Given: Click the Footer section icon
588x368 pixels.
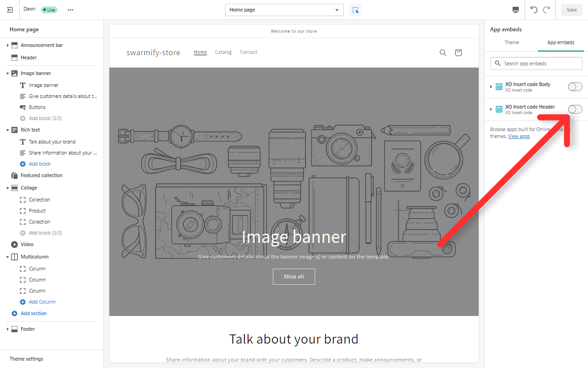Looking at the screenshot, I should click(x=14, y=329).
